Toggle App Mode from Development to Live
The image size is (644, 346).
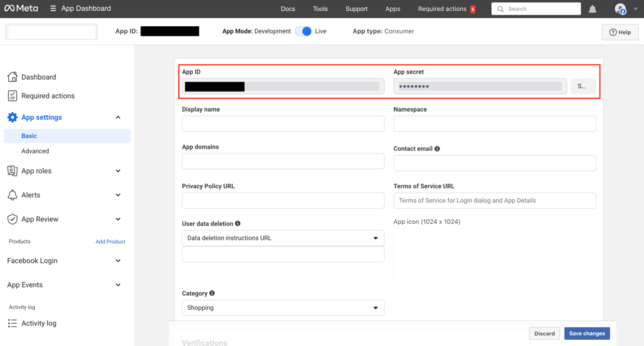[303, 31]
